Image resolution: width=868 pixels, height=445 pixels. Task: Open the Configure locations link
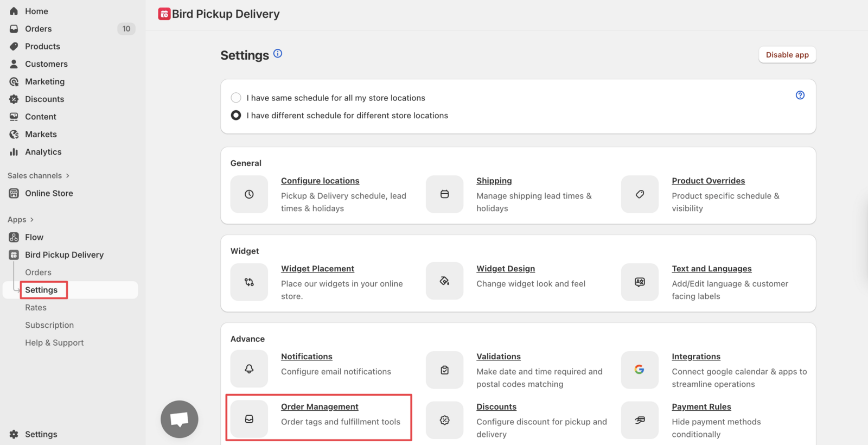320,181
